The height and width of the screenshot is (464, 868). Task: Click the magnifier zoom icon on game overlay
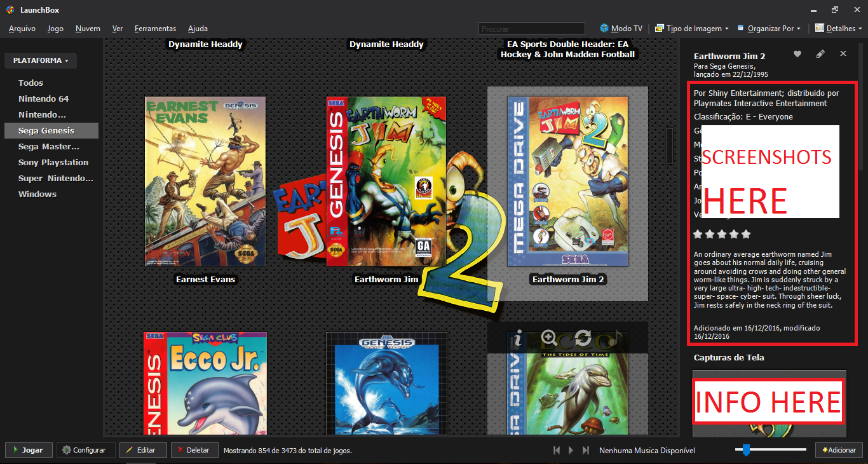549,338
